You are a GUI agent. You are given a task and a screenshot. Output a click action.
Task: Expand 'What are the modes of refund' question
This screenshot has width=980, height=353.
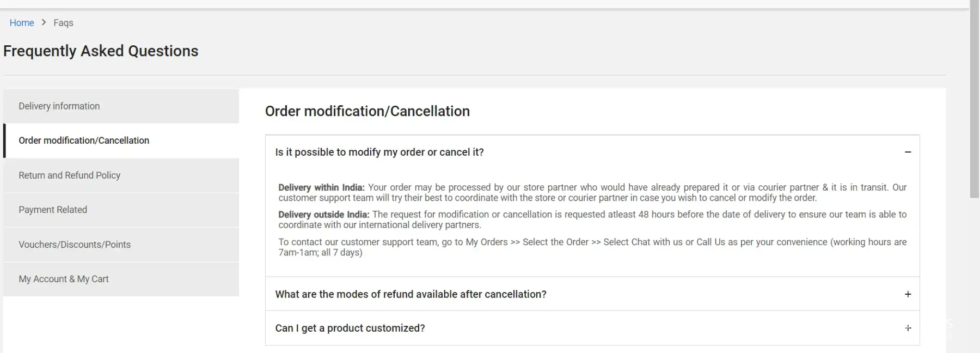pyautogui.click(x=411, y=294)
